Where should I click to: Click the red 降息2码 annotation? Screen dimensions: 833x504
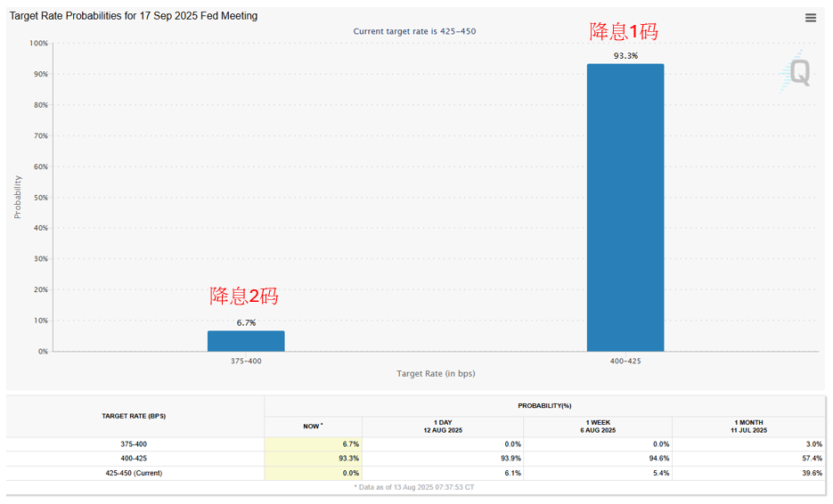244,297
